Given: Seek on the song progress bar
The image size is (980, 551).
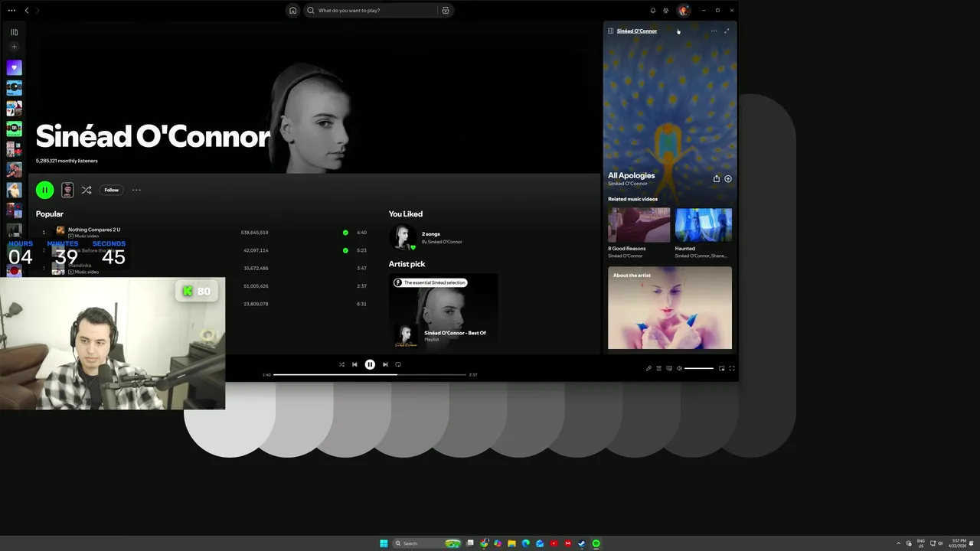Looking at the screenshot, I should pyautogui.click(x=370, y=375).
